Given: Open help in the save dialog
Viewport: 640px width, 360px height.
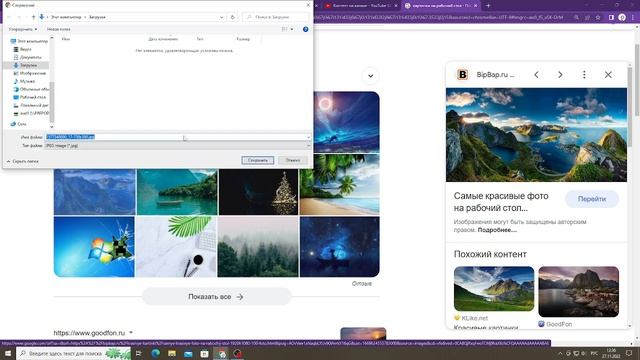Looking at the screenshot, I should (305, 29).
